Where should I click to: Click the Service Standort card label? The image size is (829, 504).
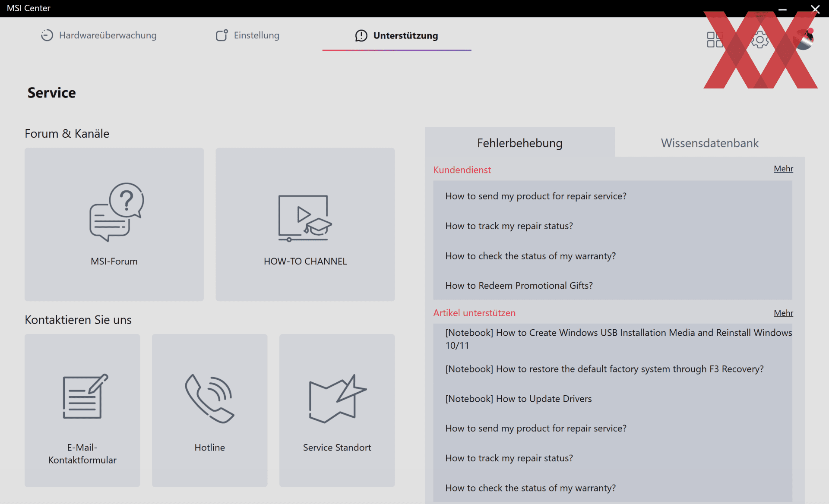337,447
